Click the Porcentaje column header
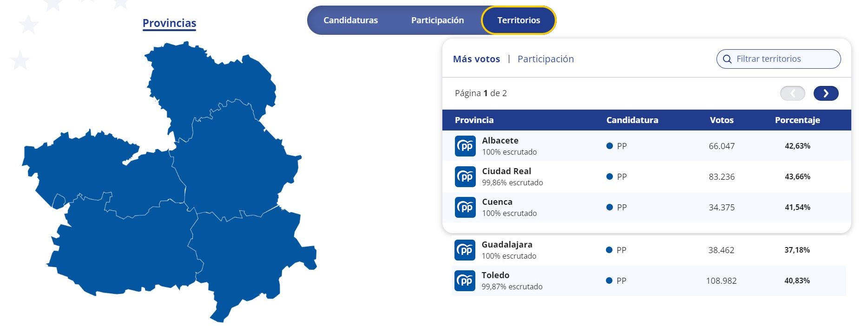This screenshot has width=868, height=326. (x=797, y=120)
